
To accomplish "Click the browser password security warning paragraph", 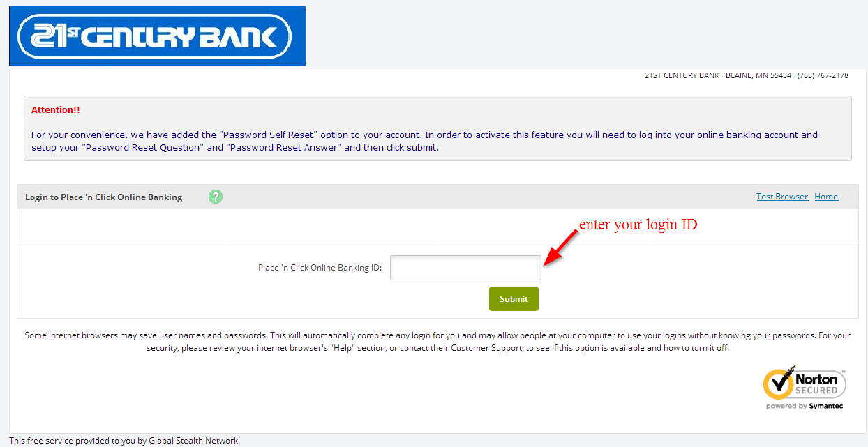I will click(x=437, y=342).
